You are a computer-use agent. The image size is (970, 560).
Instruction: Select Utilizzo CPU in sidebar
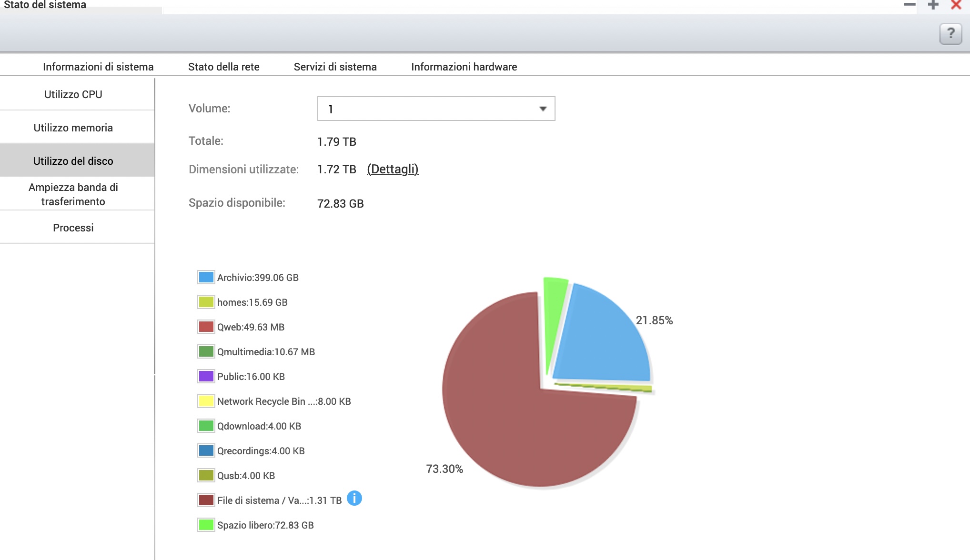coord(73,94)
